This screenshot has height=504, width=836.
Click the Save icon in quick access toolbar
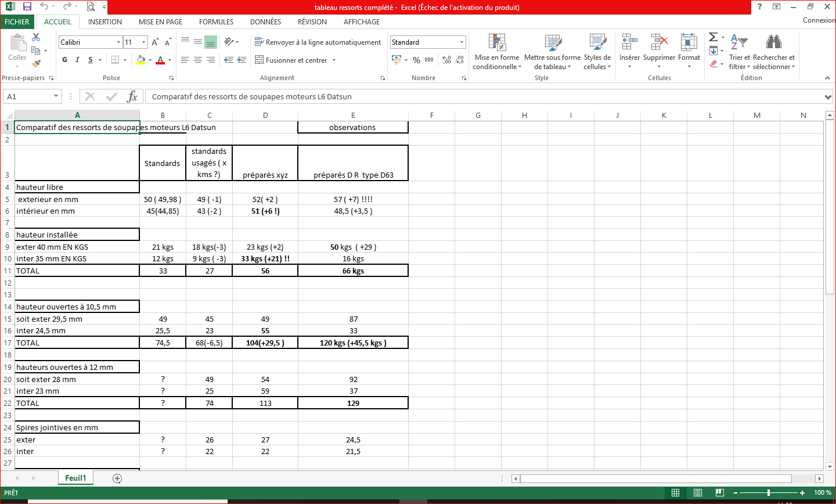[x=27, y=7]
